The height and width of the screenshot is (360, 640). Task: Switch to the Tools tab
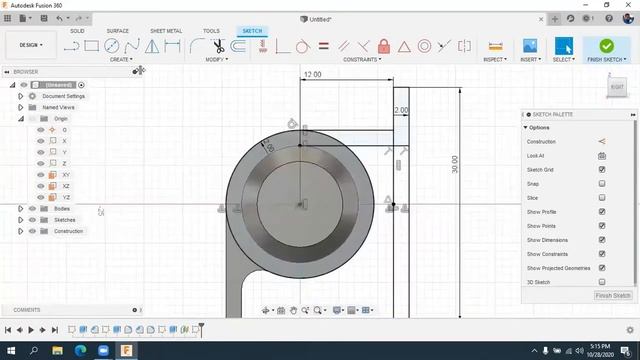tap(211, 31)
